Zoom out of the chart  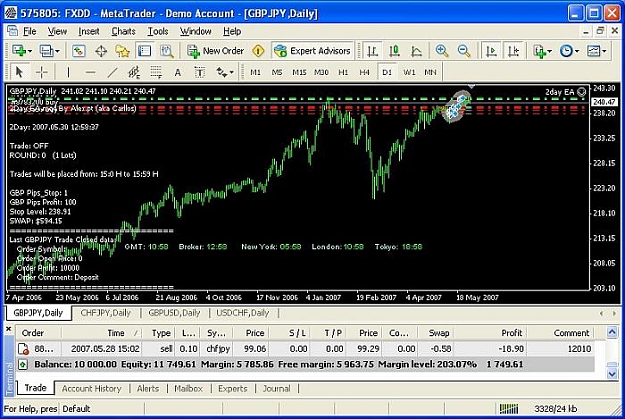464,51
